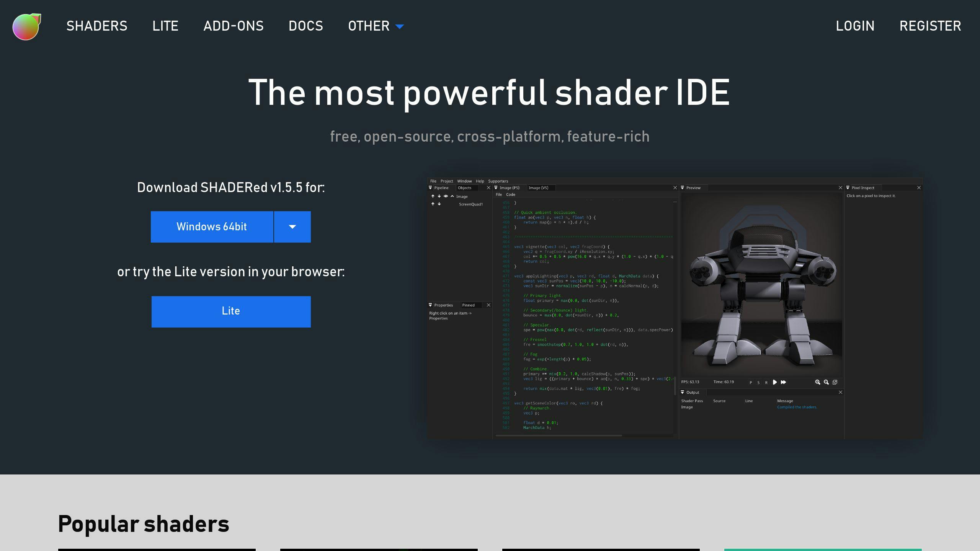Image resolution: width=980 pixels, height=551 pixels.
Task: Click the code editor's vertical scrollbar
Action: click(x=675, y=386)
